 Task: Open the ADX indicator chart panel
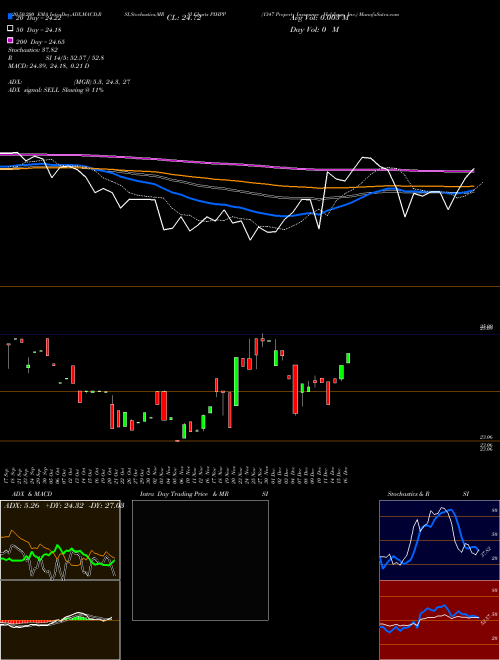pos(60,540)
